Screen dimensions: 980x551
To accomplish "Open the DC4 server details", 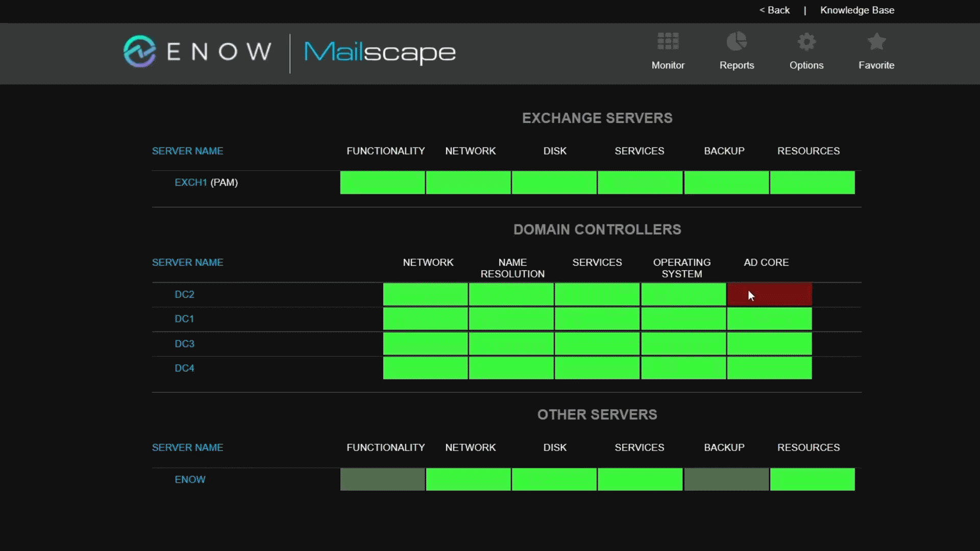I will (184, 368).
